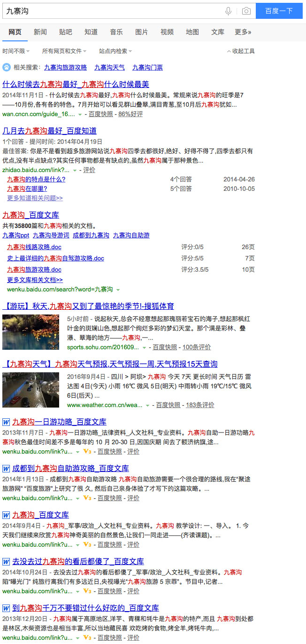This screenshot has width=306, height=644.
Task: Open question 九寨沟的特点是什么?
Action: [36, 179]
